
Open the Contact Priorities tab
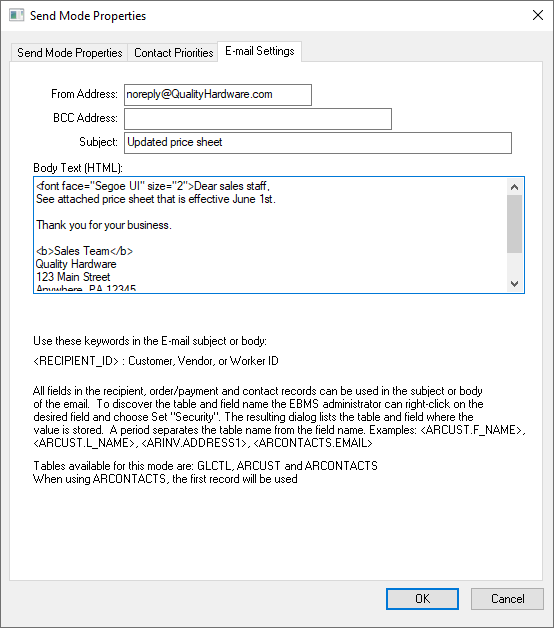click(173, 53)
